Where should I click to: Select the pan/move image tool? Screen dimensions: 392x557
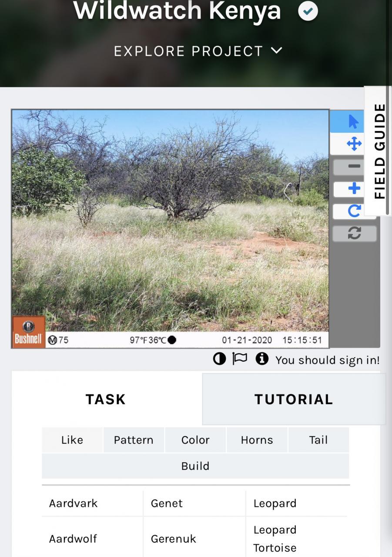click(x=353, y=144)
